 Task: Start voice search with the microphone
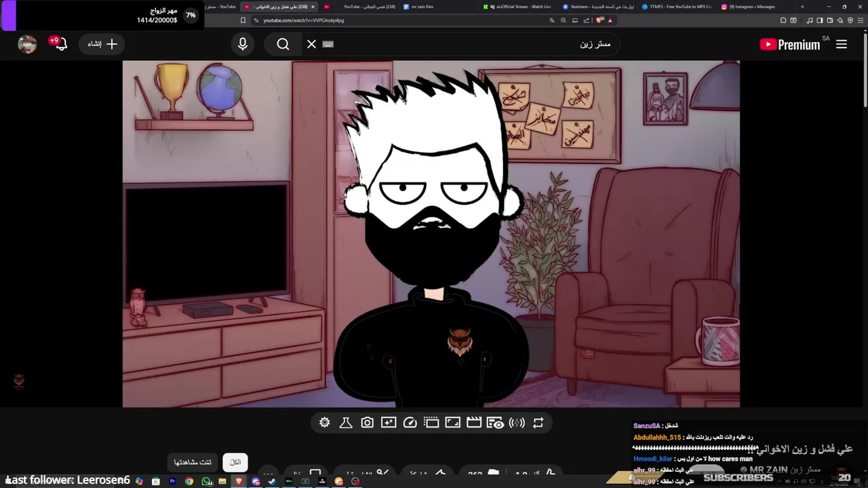coord(243,44)
